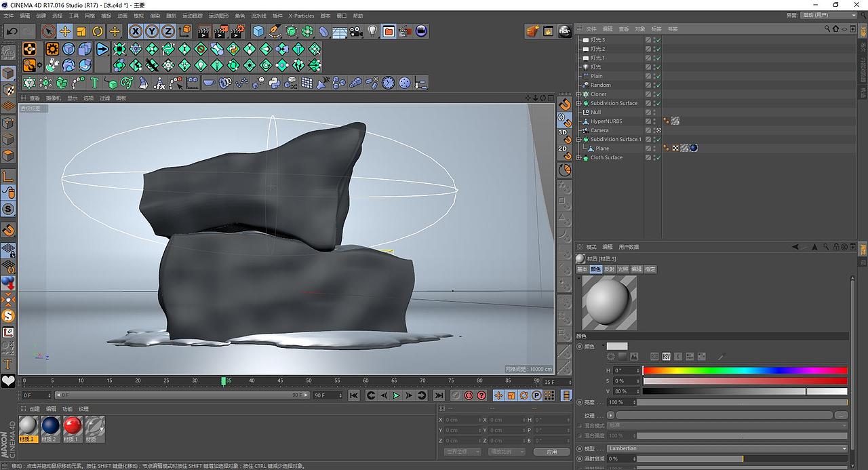The image size is (868, 470).
Task: Click the texture browse '...' button
Action: coord(841,415)
